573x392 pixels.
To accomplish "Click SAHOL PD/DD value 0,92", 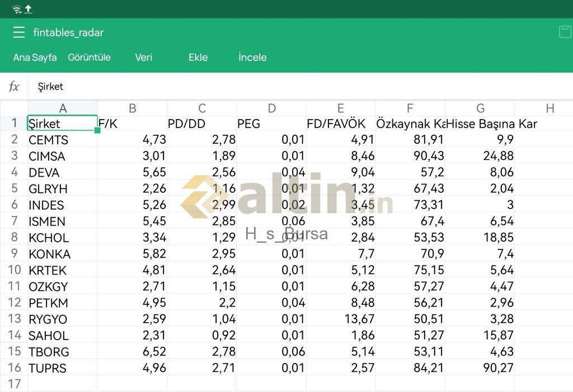I will 201,335.
